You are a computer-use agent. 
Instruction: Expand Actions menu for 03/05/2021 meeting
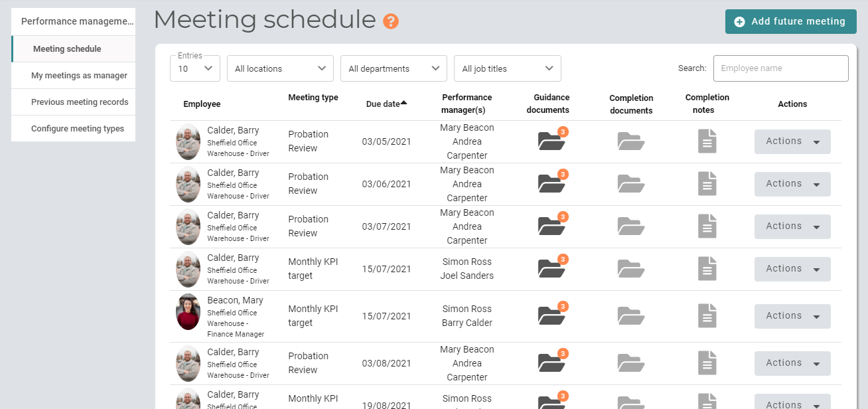(x=792, y=141)
